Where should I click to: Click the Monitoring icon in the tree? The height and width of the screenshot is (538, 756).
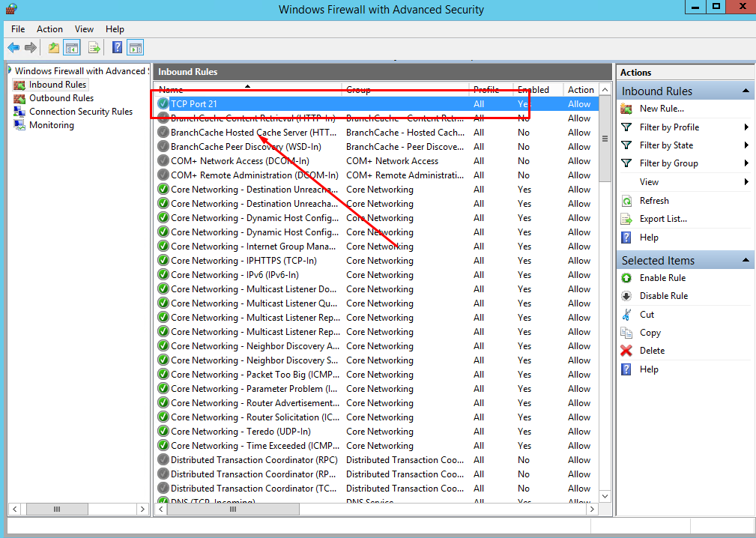click(19, 125)
